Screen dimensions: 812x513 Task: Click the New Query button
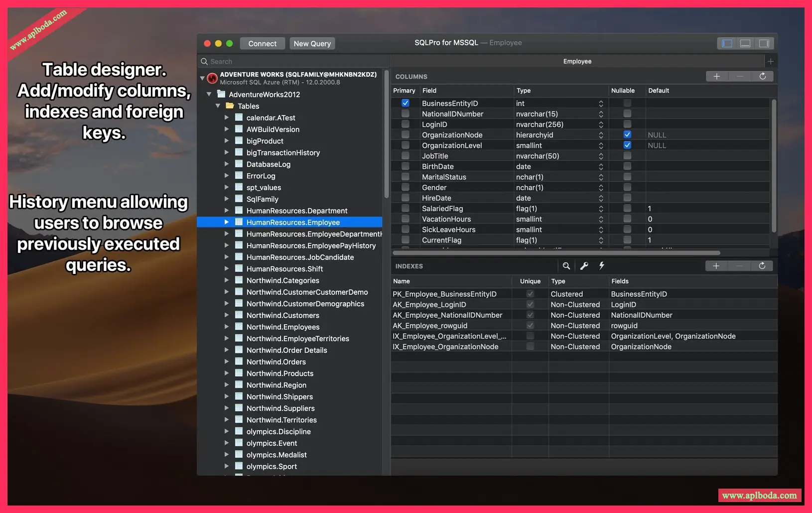click(312, 43)
